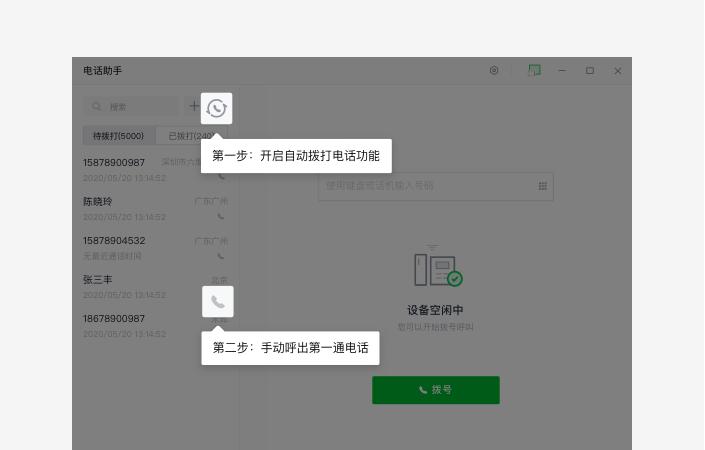705x450 pixels.
Task: Minimize the 电话助手 window
Action: [x=562, y=71]
